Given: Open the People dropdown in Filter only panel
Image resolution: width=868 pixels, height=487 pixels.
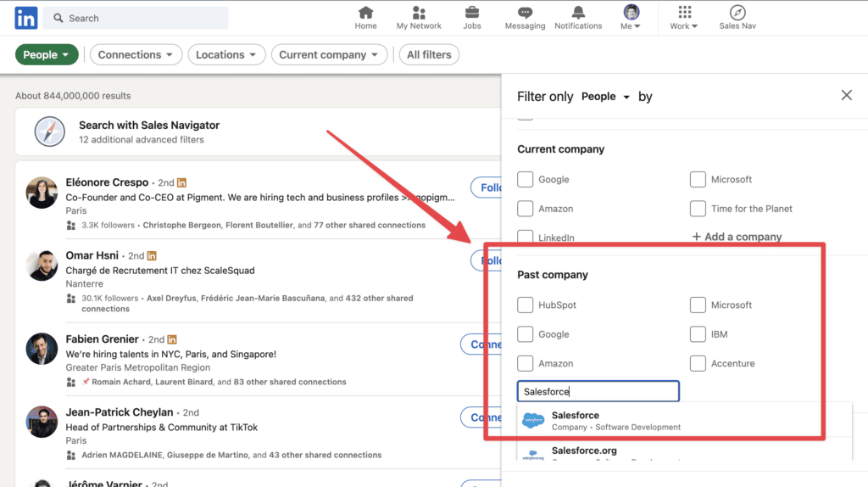Looking at the screenshot, I should (x=605, y=97).
